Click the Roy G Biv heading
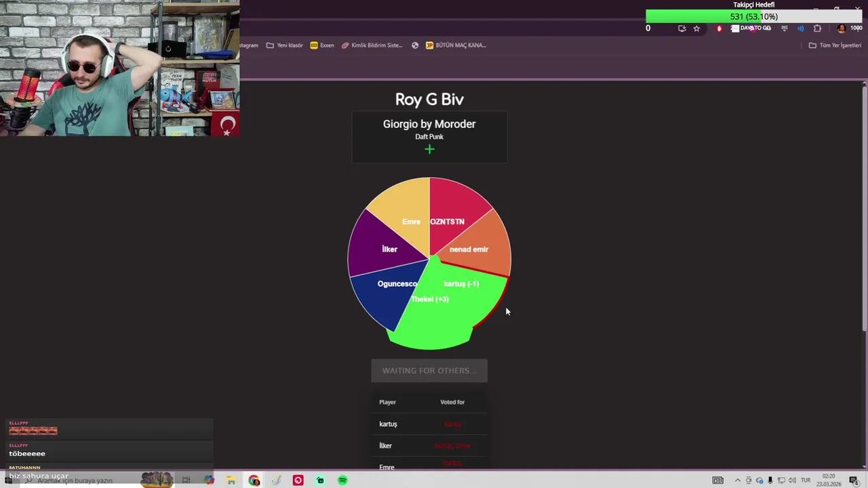868x488 pixels. pyautogui.click(x=429, y=100)
